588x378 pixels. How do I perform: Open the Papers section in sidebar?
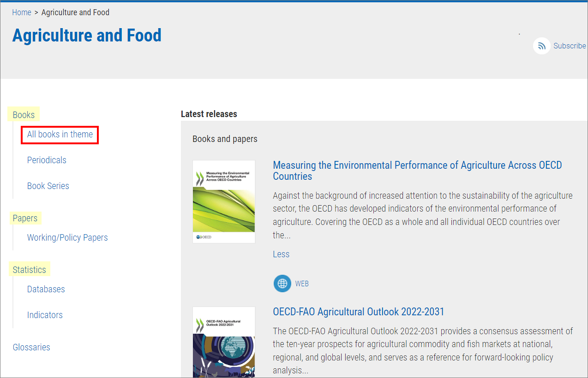pos(25,218)
